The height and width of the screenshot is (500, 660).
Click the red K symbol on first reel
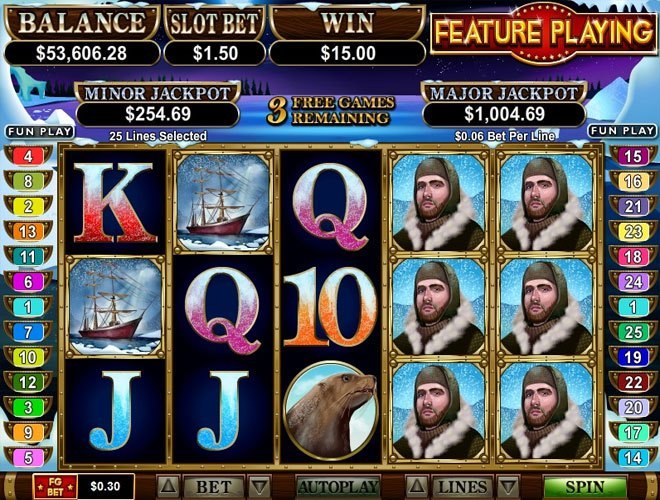114,203
